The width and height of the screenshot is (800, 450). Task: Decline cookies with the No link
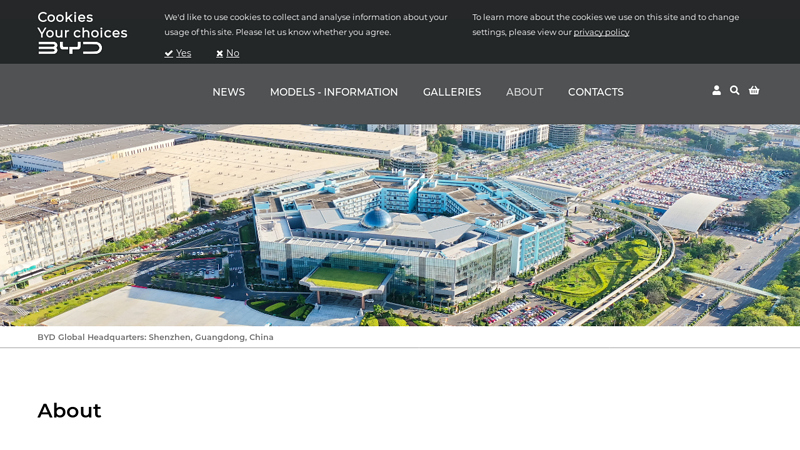coord(233,53)
